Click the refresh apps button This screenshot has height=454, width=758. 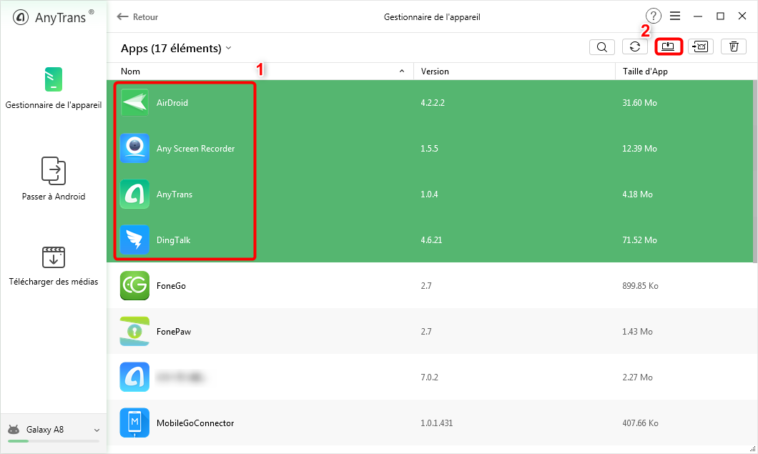(635, 47)
